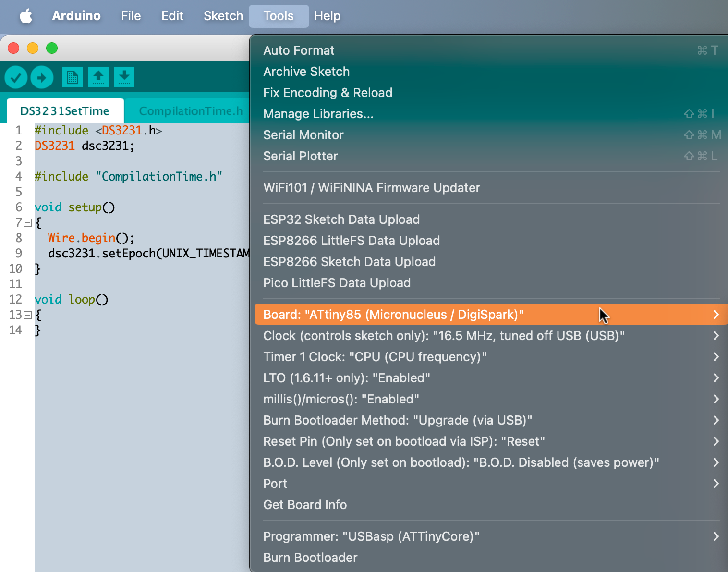Open the Edit menu
This screenshot has width=728, height=572.
pos(172,16)
